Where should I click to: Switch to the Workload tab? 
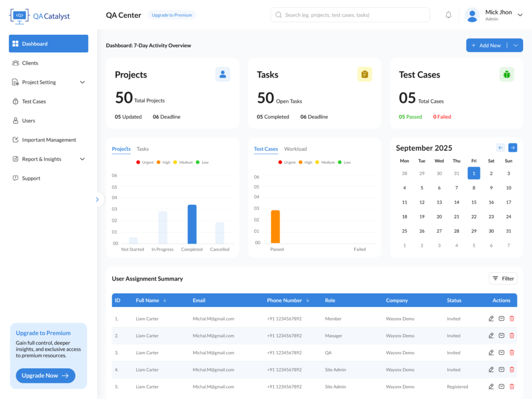click(x=295, y=149)
